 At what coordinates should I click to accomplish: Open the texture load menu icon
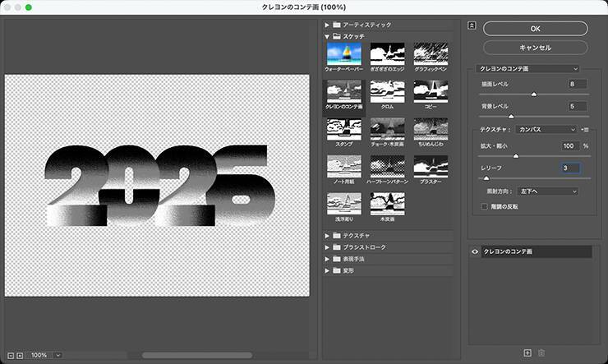pos(585,130)
